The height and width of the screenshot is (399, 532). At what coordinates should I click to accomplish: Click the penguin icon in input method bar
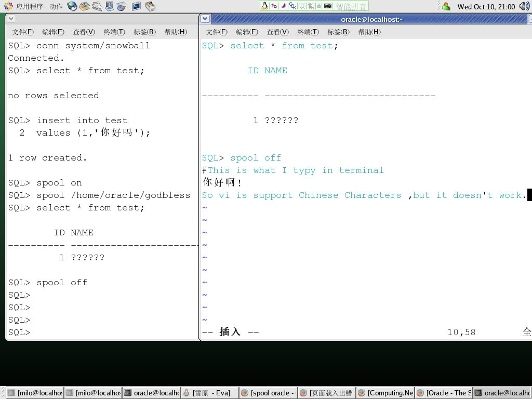click(265, 6)
